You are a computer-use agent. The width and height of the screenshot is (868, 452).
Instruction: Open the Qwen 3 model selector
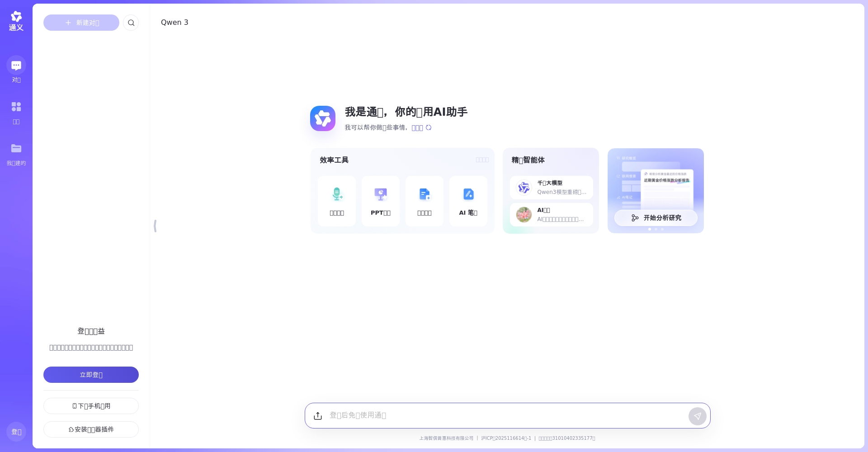[x=175, y=23]
